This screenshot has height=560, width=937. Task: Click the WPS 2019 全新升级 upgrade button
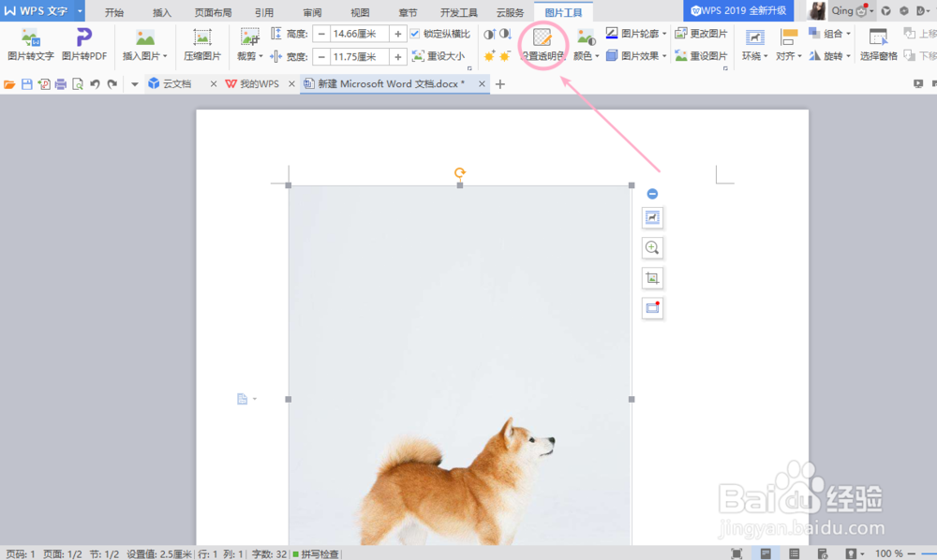click(x=738, y=10)
